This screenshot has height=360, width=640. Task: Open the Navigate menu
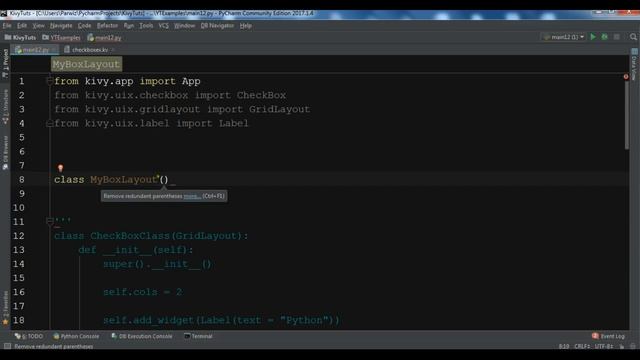pyautogui.click(x=61, y=26)
